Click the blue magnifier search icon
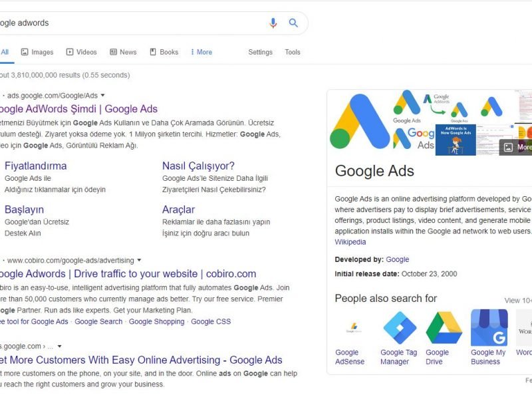Screen dimensions: 532x399 click(293, 23)
